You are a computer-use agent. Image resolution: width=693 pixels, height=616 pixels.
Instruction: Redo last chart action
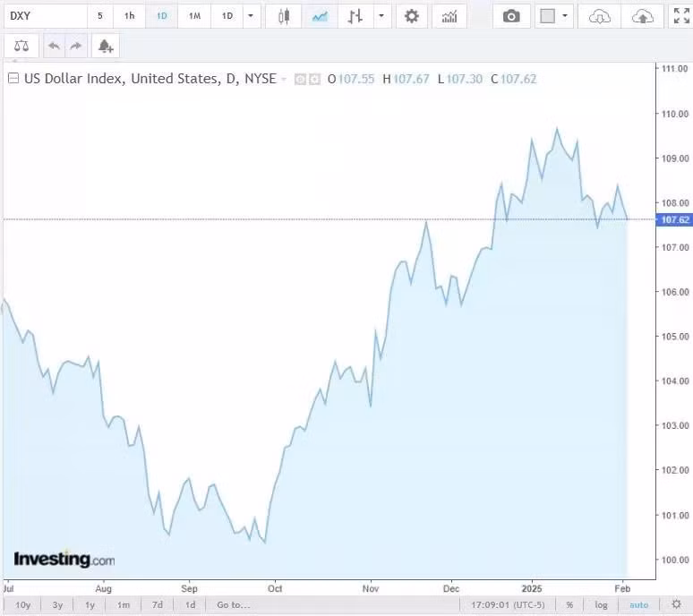pyautogui.click(x=76, y=46)
